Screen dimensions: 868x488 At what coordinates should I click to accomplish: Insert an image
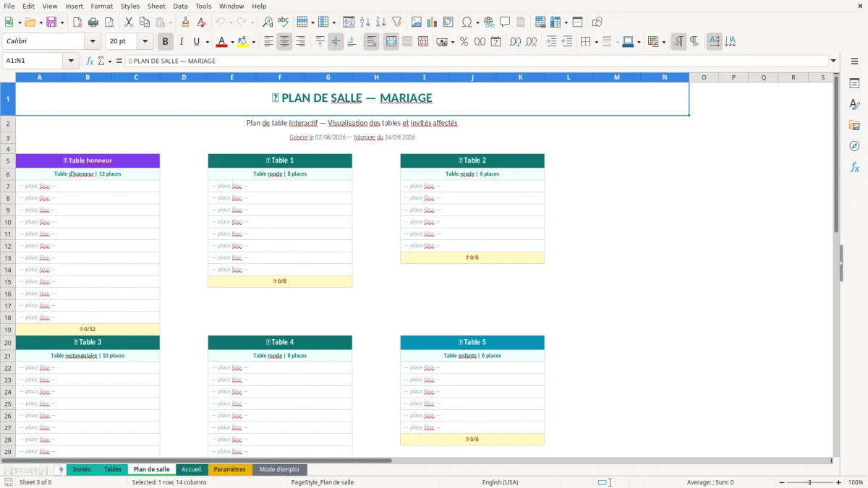coord(417,22)
